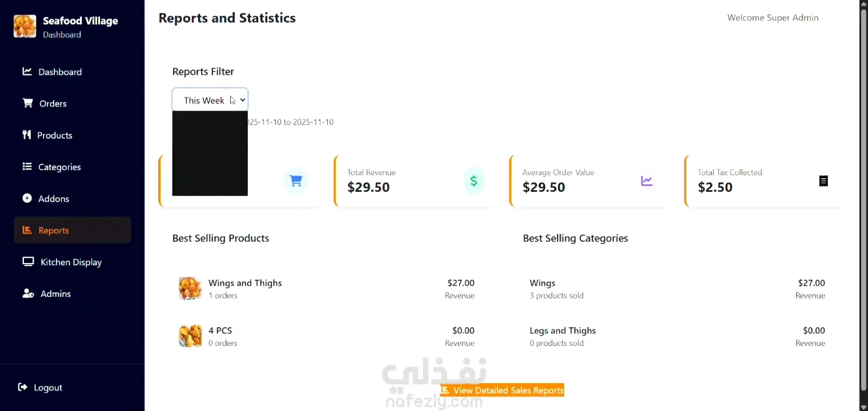The width and height of the screenshot is (868, 411).
Task: Click the Welcome Super Admin text
Action: [x=773, y=18]
